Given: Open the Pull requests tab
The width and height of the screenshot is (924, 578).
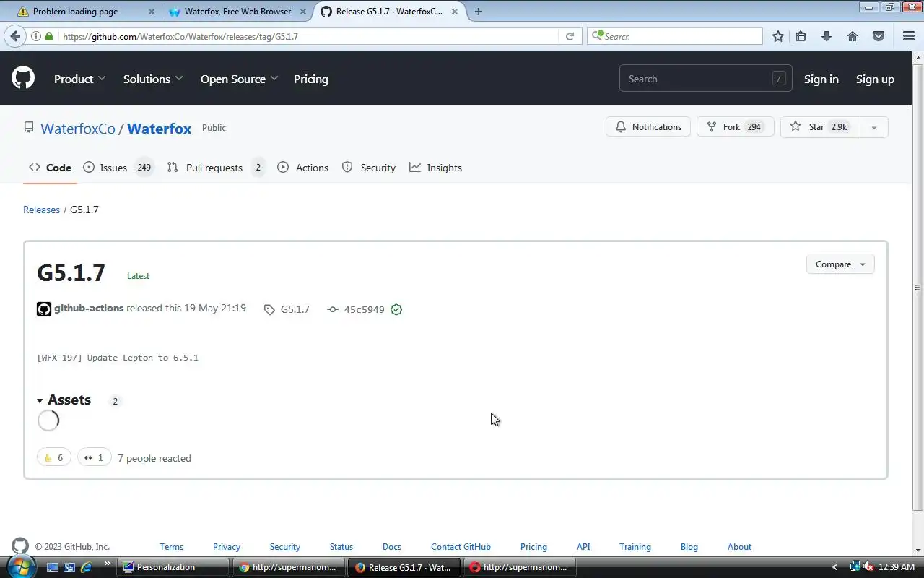Looking at the screenshot, I should (215, 167).
